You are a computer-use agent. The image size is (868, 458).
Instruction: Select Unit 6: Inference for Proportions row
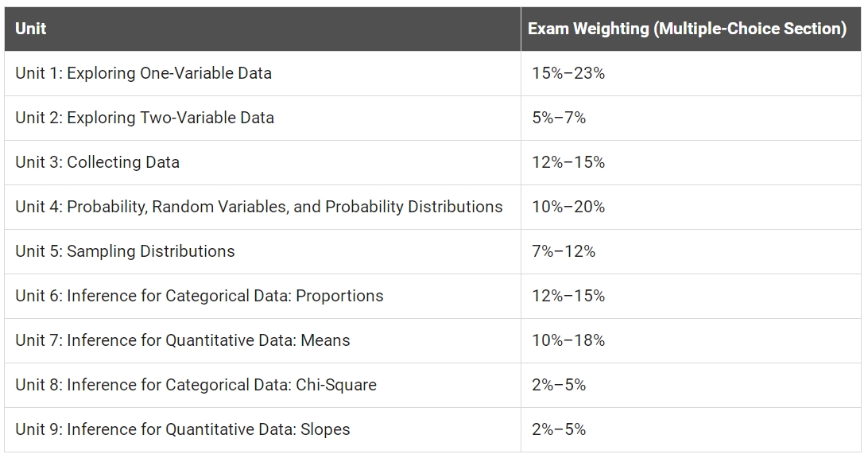pos(433,296)
